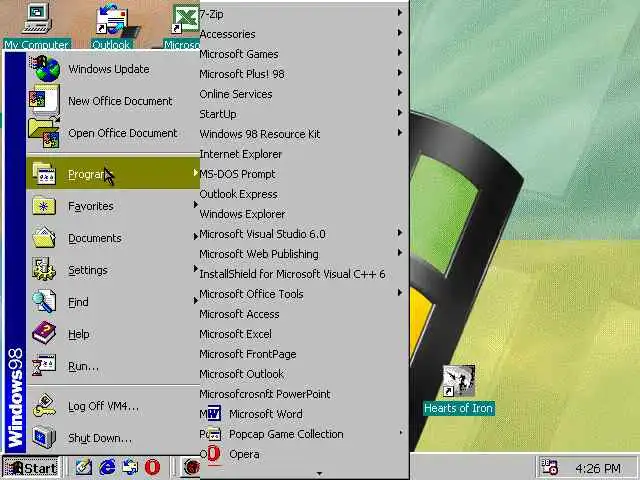This screenshot has width=640, height=480.
Task: Click the Start button
Action: point(31,467)
